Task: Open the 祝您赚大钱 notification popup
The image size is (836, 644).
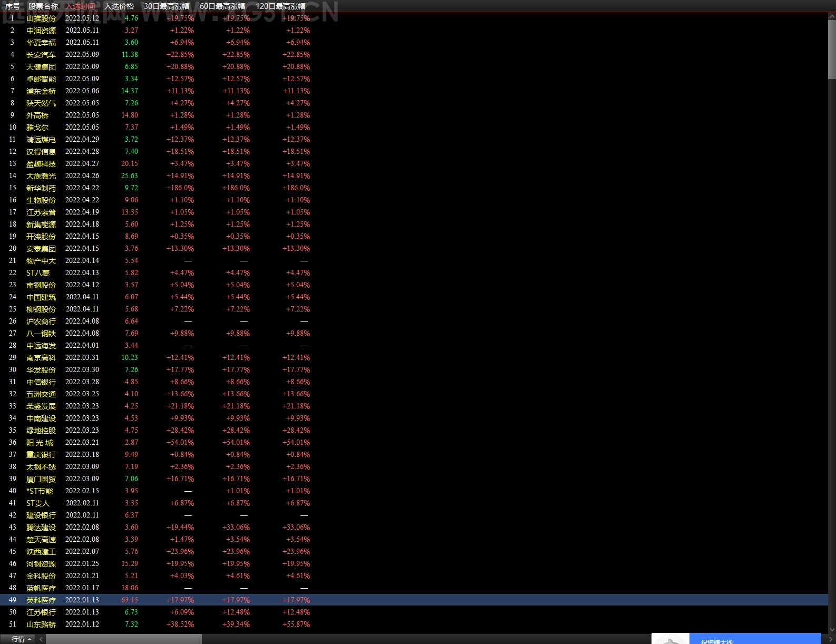Action: click(x=736, y=639)
